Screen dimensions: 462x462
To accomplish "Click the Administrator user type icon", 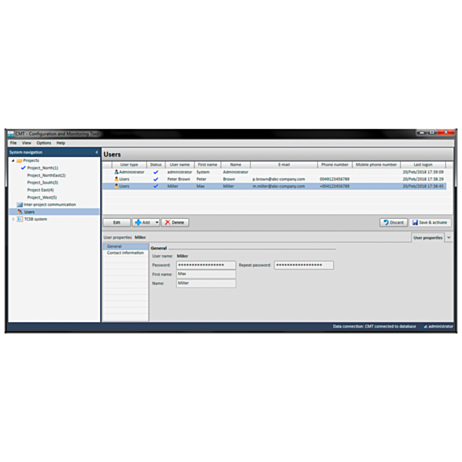I will click(x=116, y=172).
